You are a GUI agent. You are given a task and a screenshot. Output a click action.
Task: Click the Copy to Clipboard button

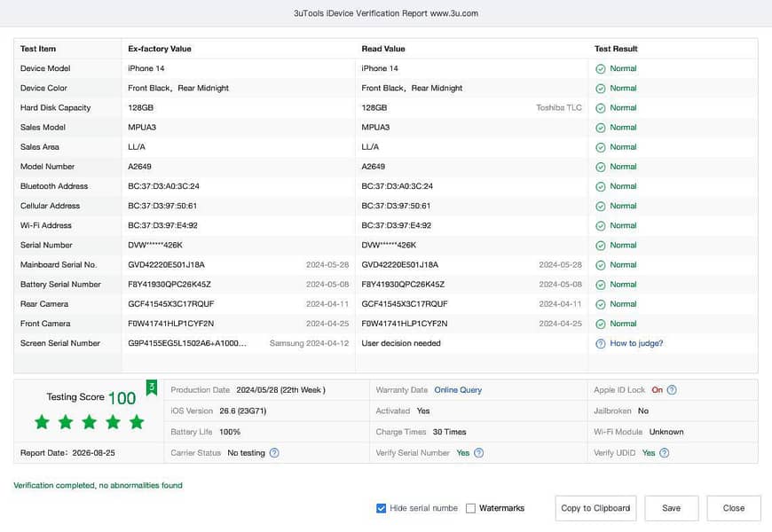595,508
